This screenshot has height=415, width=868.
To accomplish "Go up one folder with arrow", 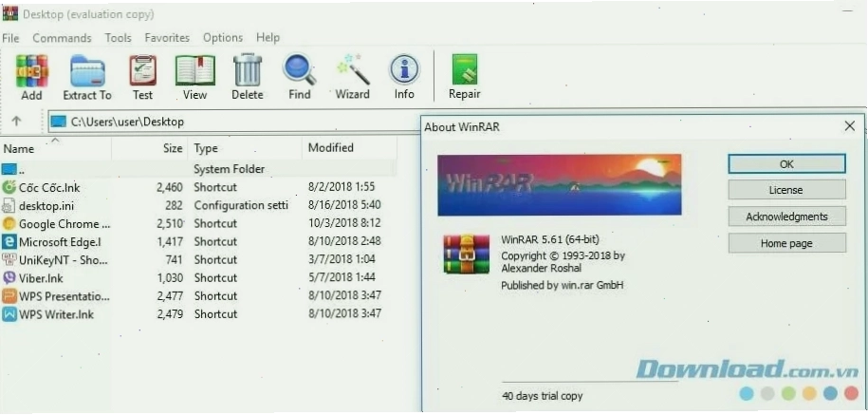I will [x=17, y=121].
